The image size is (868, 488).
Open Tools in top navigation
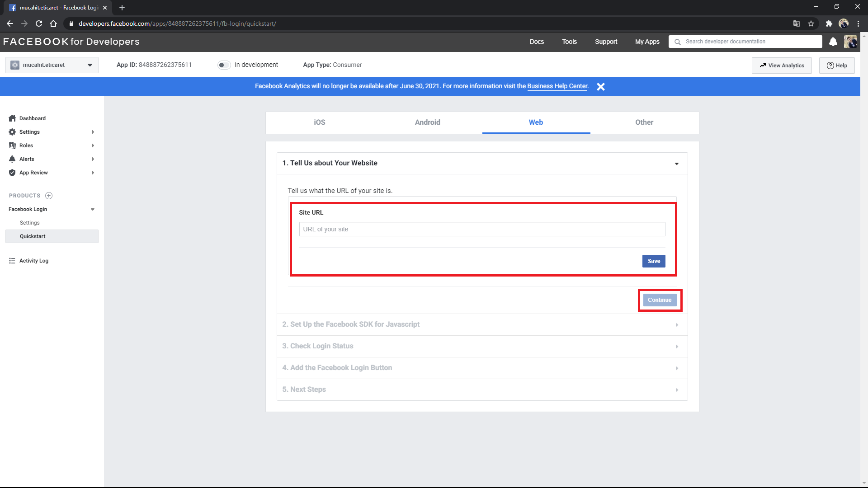(569, 42)
